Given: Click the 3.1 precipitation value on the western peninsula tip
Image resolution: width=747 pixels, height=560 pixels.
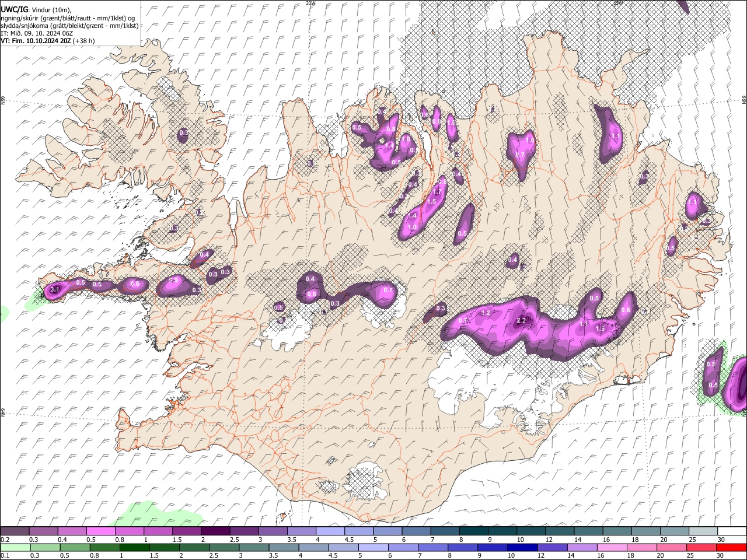Looking at the screenshot, I should (x=55, y=289).
